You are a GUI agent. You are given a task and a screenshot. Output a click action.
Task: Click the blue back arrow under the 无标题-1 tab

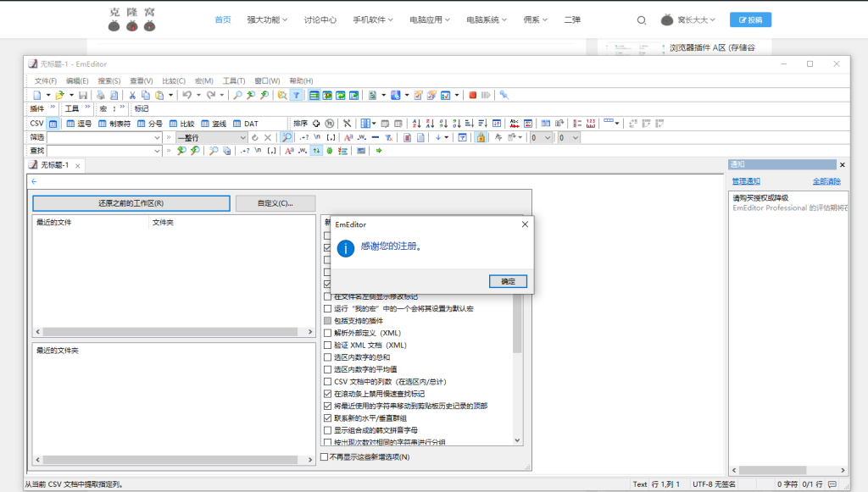point(34,181)
